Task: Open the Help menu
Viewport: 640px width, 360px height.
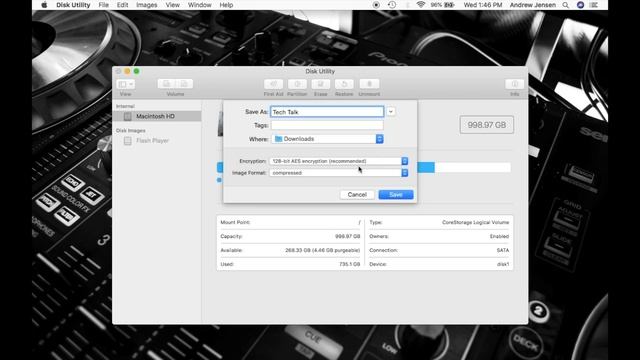Action: [226, 5]
